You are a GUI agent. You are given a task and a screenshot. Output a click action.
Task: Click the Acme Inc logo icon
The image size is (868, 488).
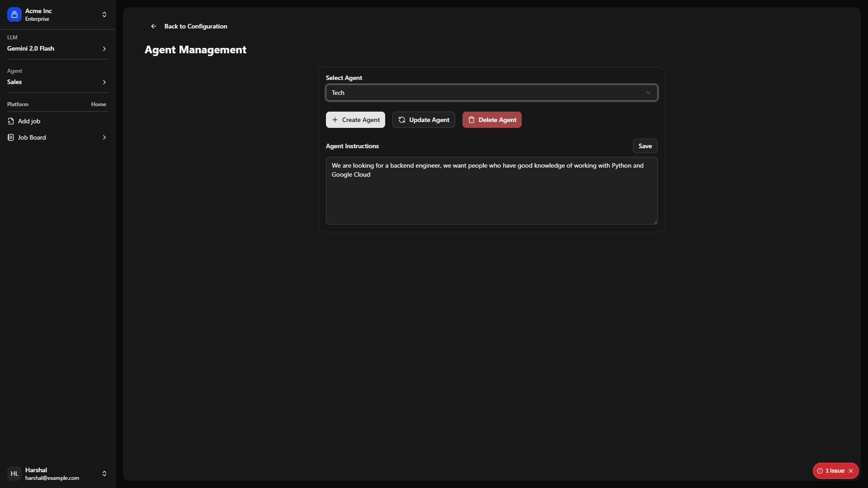(x=14, y=14)
